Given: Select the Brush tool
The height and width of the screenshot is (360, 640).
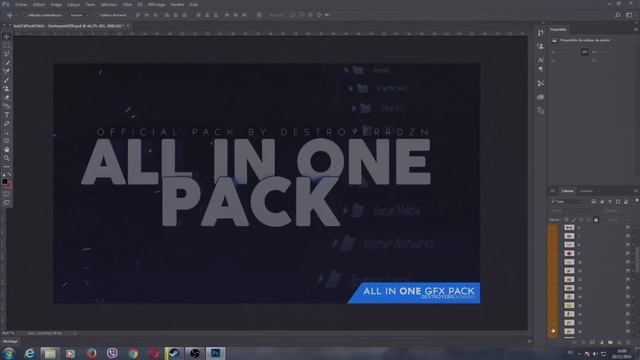Looking at the screenshot, I should coord(7,80).
